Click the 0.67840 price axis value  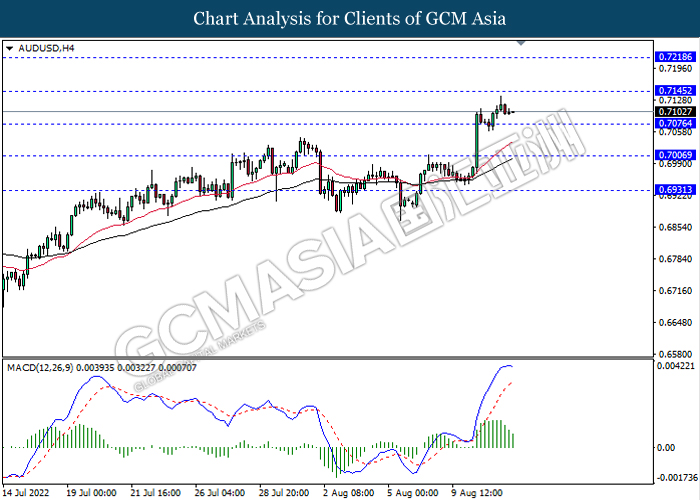[x=675, y=259]
